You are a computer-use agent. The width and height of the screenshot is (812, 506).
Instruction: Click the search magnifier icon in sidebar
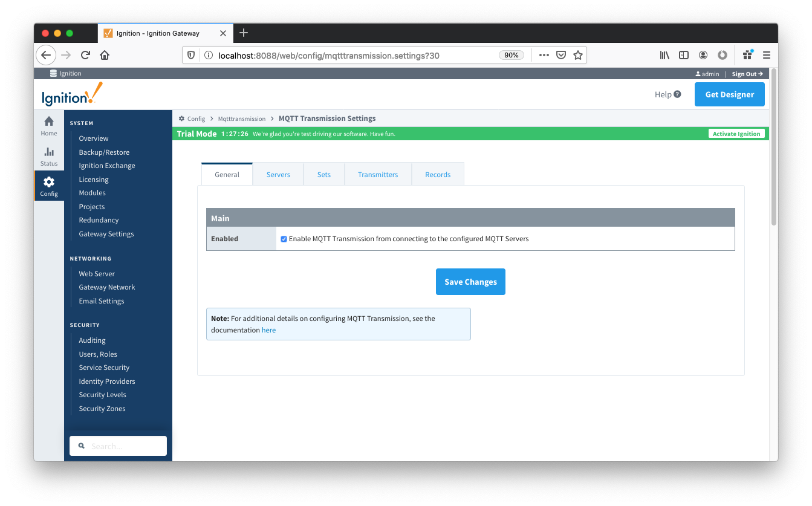(82, 446)
